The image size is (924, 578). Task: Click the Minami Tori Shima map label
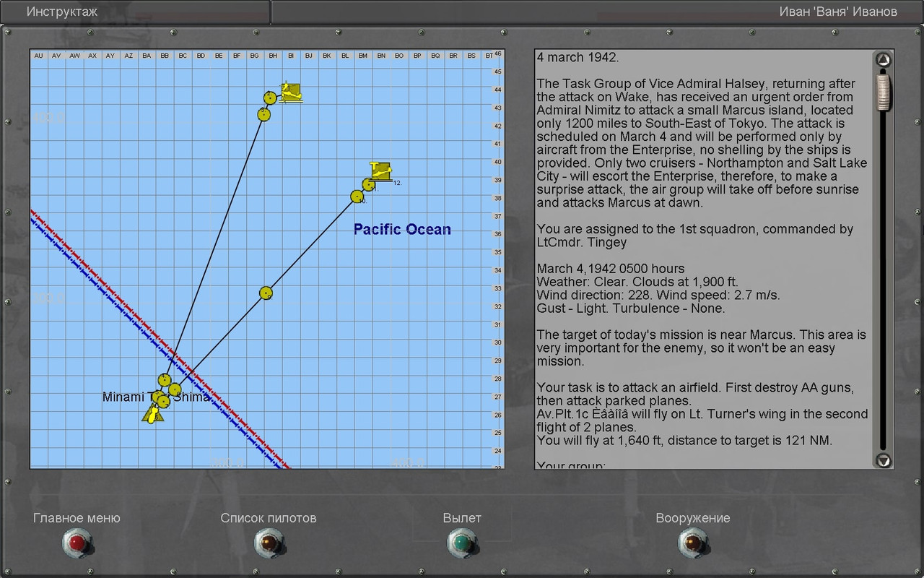tap(157, 397)
